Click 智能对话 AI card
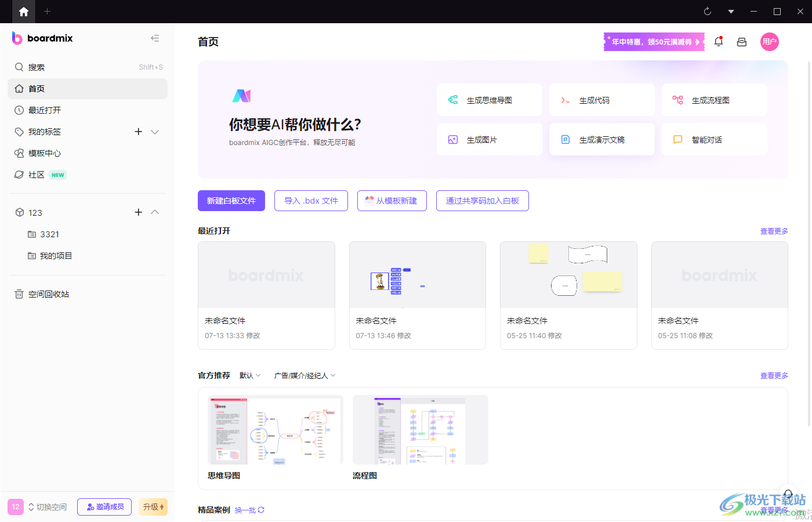The width and height of the screenshot is (812, 522). [x=715, y=139]
